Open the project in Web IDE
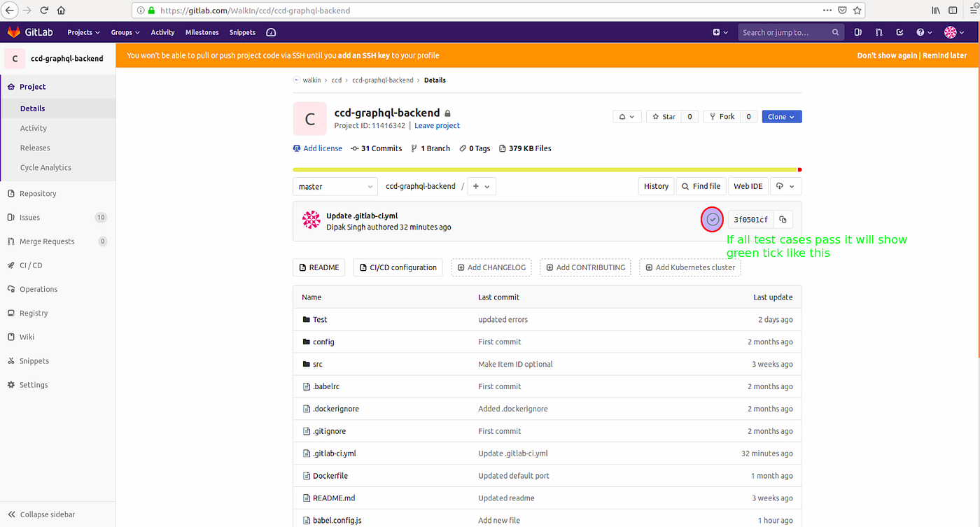This screenshot has height=527, width=980. tap(748, 185)
